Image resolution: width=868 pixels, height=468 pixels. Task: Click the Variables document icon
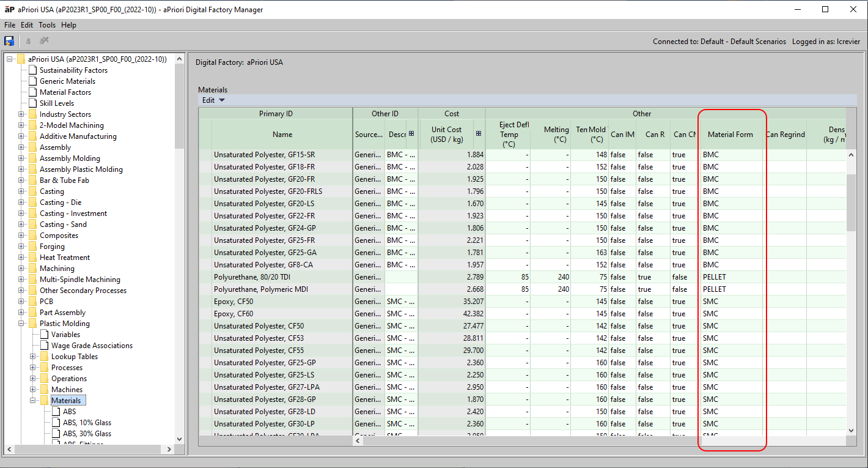pos(45,335)
